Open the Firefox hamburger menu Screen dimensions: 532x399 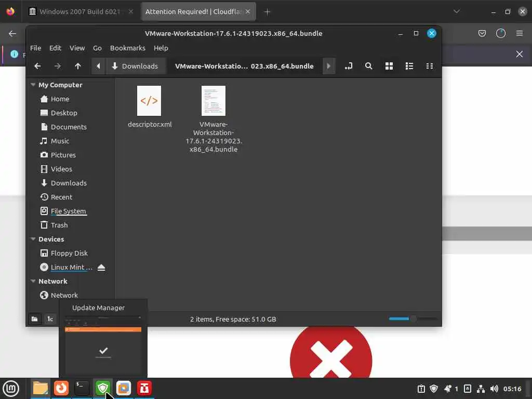tap(520, 33)
